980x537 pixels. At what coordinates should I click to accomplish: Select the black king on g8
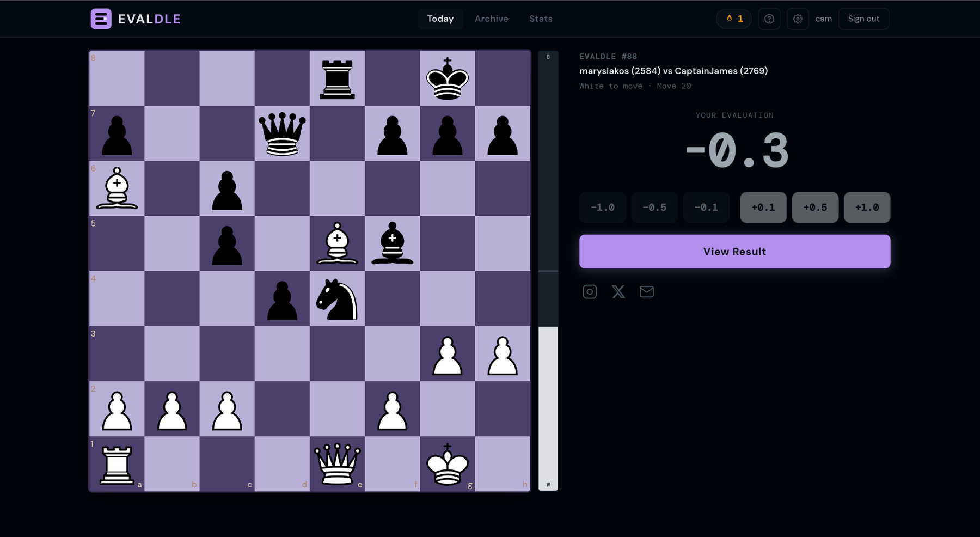[x=448, y=78]
